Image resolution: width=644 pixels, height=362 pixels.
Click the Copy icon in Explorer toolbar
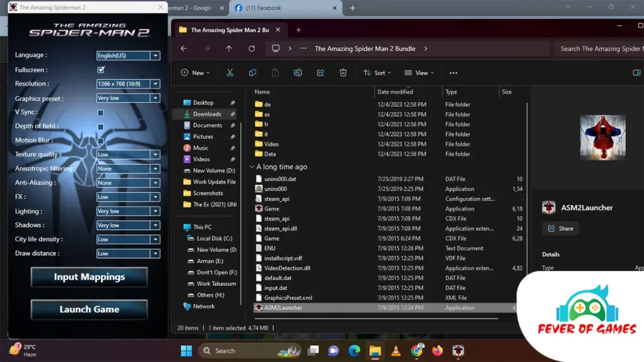tap(253, 73)
